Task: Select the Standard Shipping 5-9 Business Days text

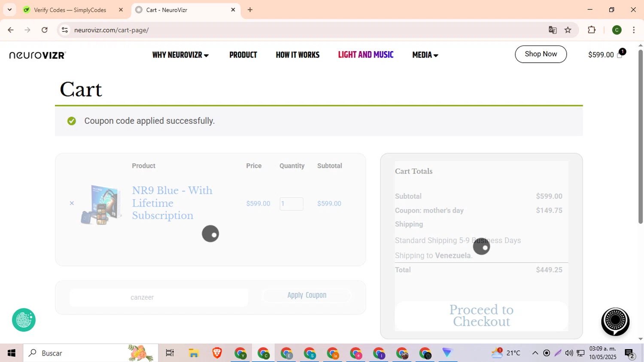Action: pos(458,240)
